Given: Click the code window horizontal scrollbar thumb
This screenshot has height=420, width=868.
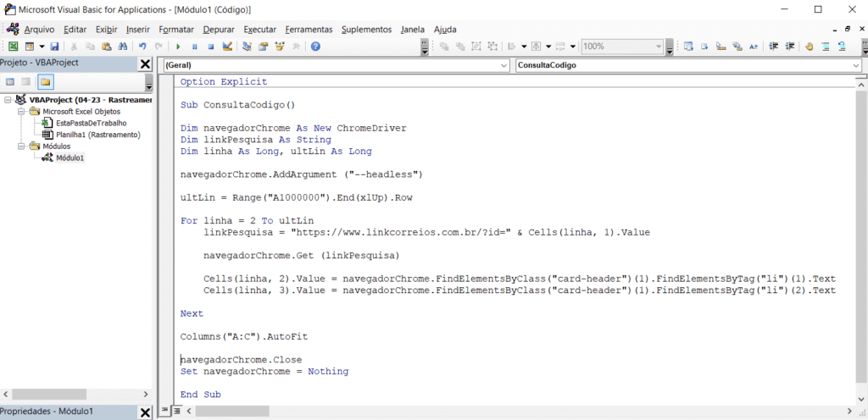Looking at the screenshot, I should [231, 412].
